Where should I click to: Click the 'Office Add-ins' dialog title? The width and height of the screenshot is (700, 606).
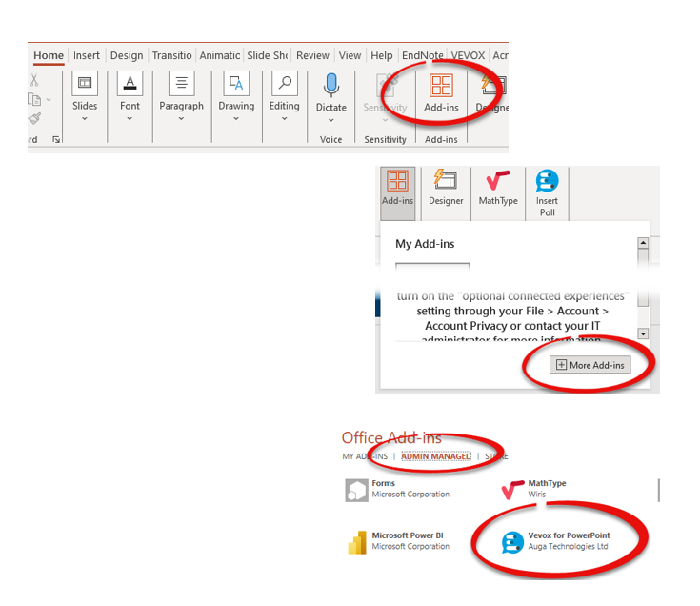coord(391,437)
